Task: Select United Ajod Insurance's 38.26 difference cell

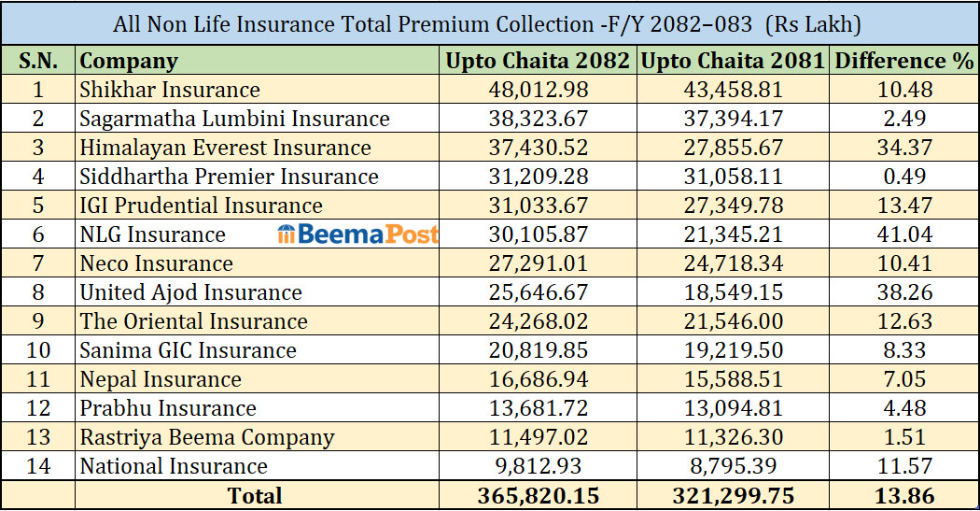Action: tap(903, 292)
